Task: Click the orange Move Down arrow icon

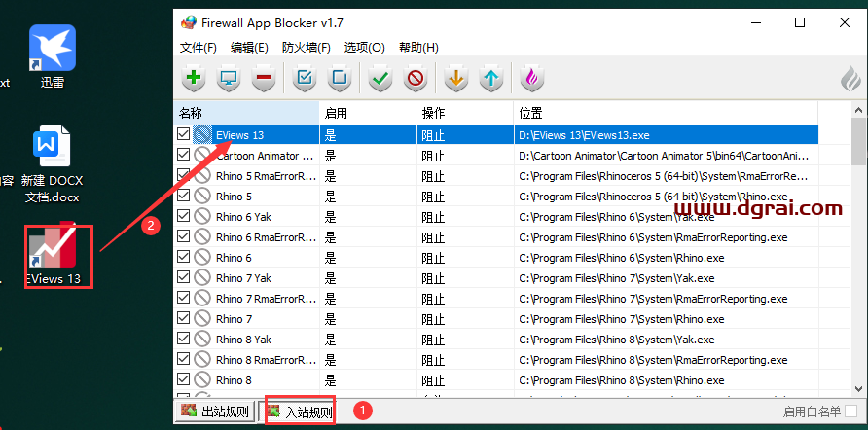Action: [x=455, y=79]
